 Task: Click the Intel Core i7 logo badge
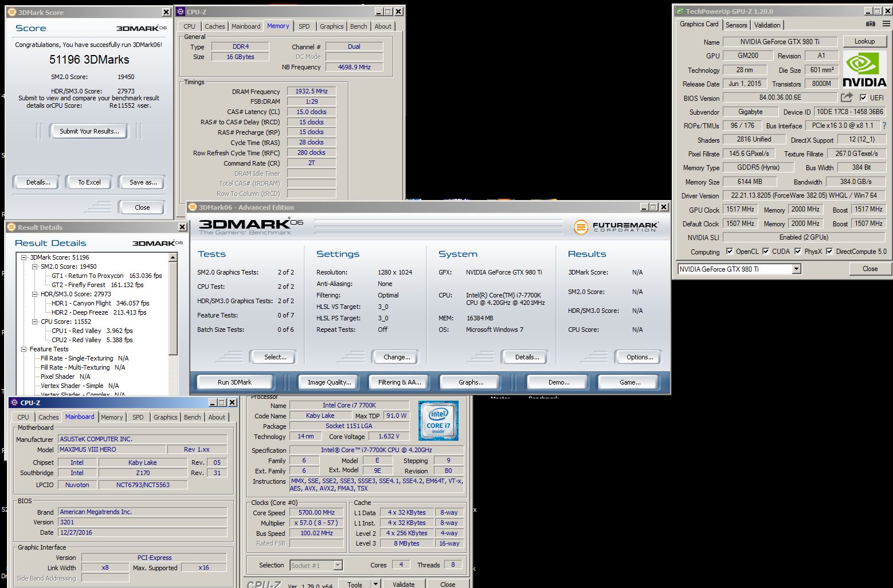point(438,421)
